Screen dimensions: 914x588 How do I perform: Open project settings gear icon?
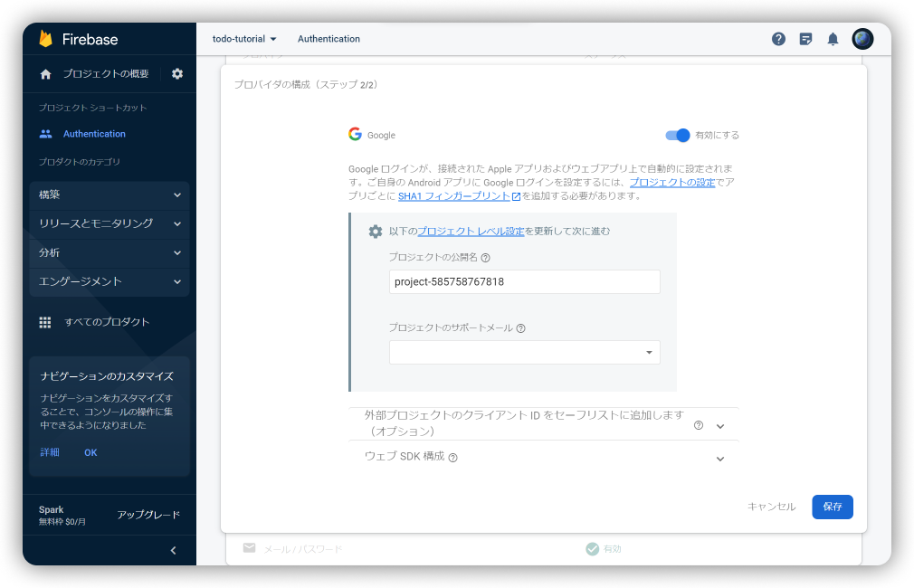pyautogui.click(x=177, y=74)
